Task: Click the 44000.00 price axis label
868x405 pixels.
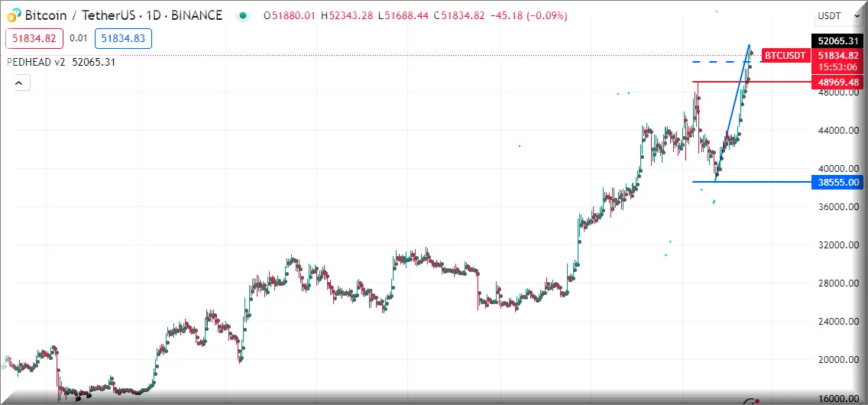Action: tap(838, 131)
